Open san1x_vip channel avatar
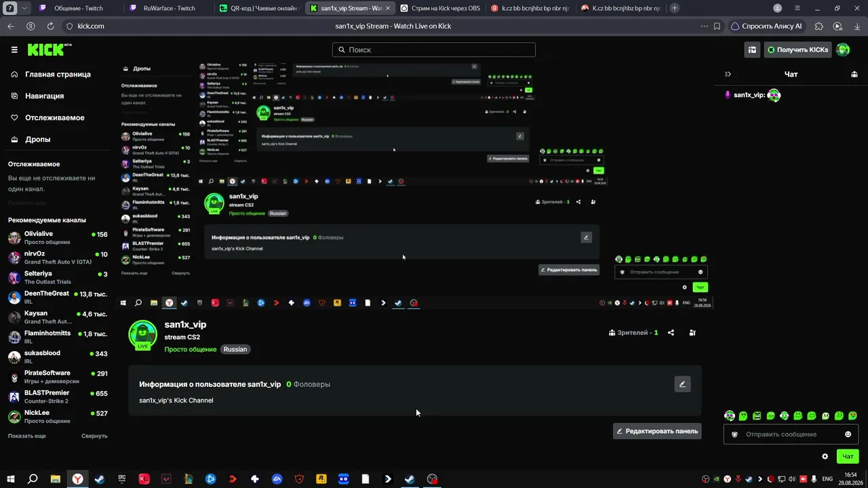This screenshot has height=488, width=868. click(142, 335)
